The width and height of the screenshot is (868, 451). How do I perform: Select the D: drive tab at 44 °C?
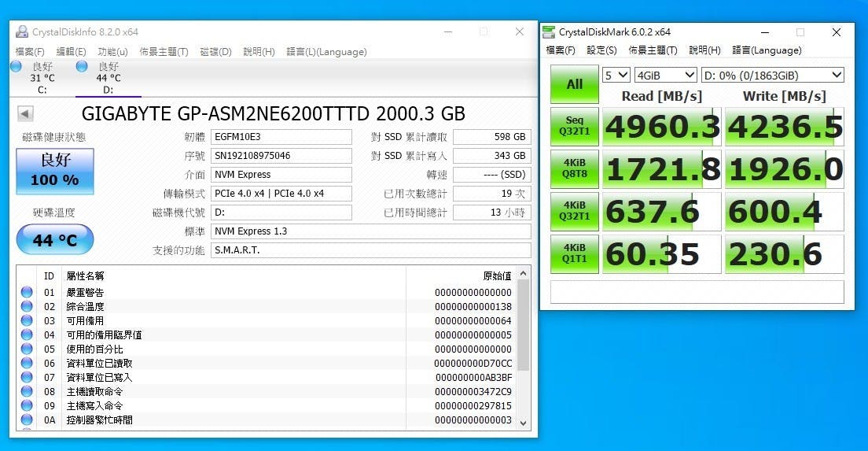(x=108, y=78)
